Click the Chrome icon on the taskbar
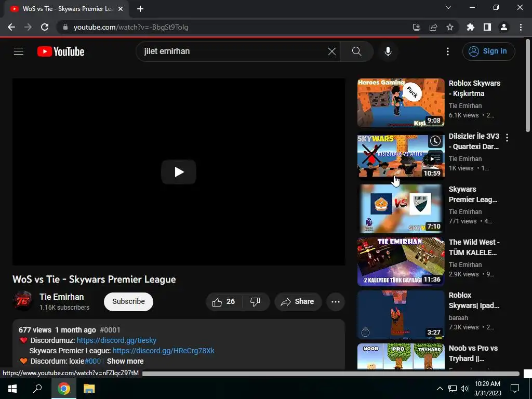 pos(64,389)
